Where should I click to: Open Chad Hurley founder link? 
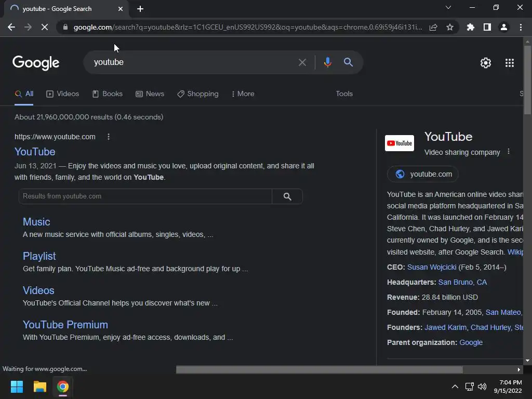(490, 327)
